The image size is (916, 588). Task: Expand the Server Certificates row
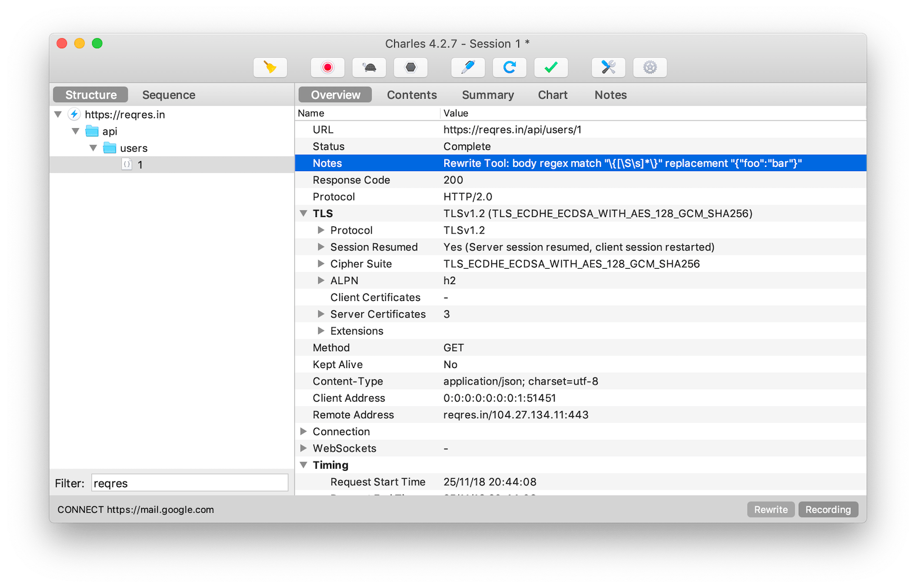tap(321, 314)
